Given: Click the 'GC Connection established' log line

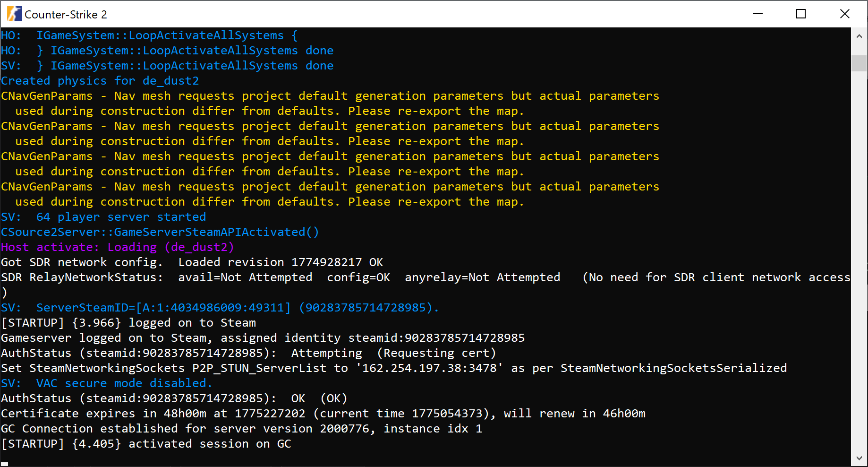Looking at the screenshot, I should [x=241, y=429].
